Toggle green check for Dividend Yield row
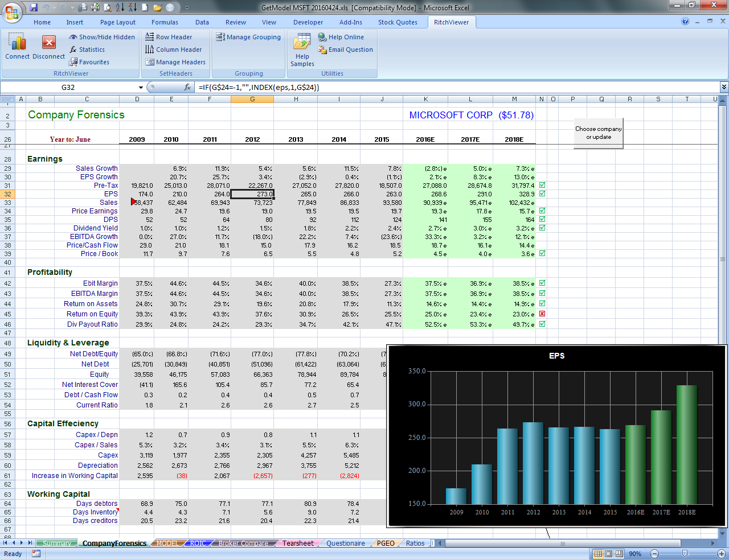Screen dimensions: 729x560 (x=542, y=228)
